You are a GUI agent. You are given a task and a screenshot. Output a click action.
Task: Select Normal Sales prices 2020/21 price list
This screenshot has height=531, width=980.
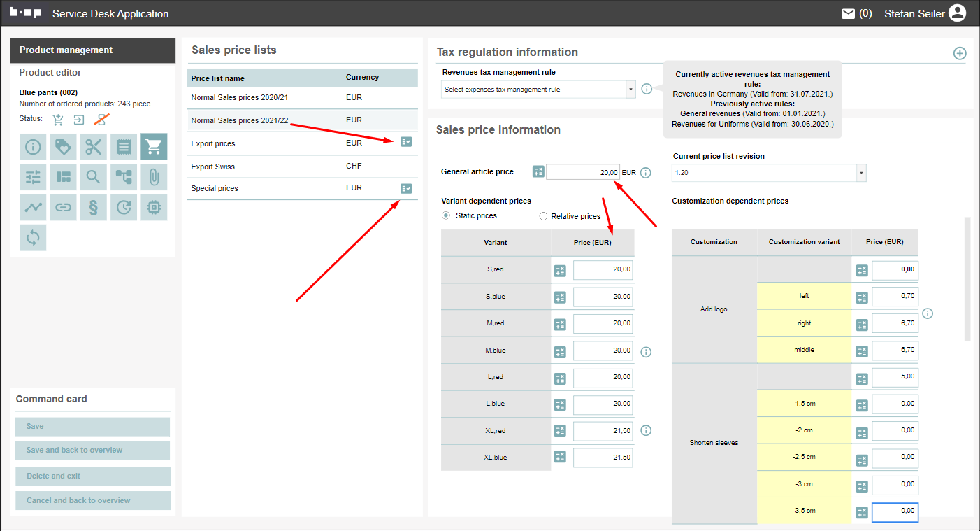302,98
